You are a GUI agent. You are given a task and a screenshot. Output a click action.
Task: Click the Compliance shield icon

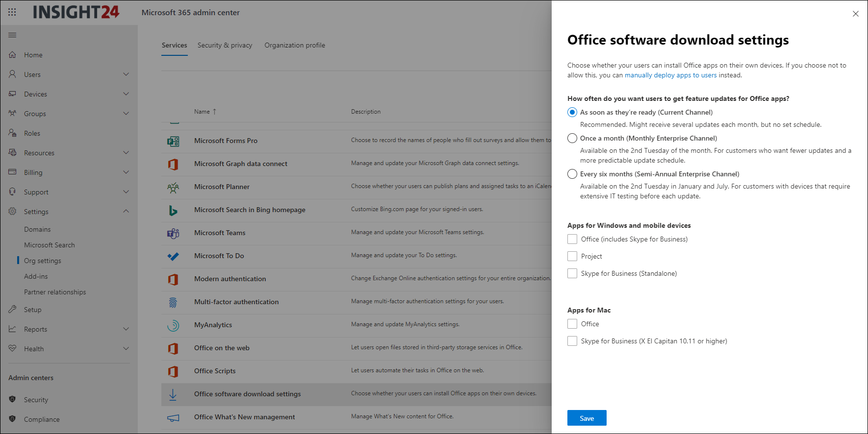(13, 419)
